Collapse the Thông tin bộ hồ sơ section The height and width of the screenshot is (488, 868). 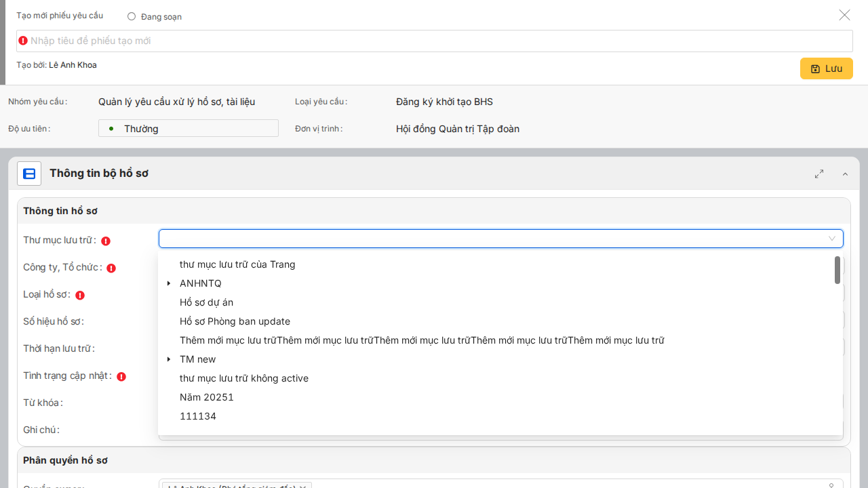(845, 174)
